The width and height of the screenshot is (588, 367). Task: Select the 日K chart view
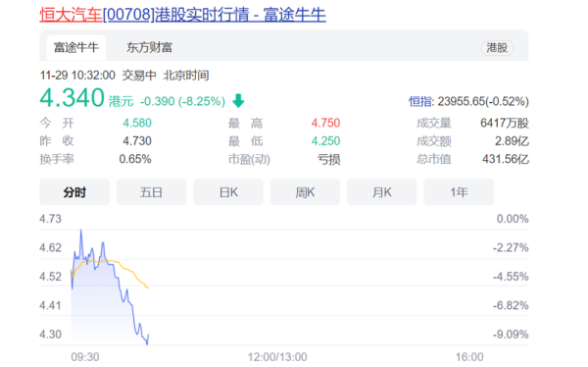tap(228, 192)
